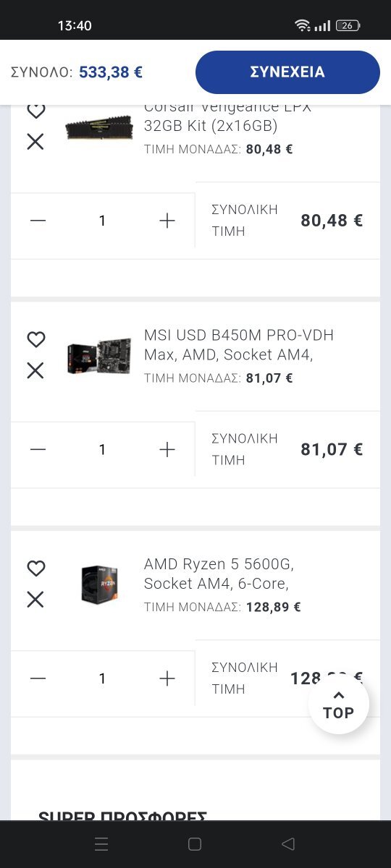The height and width of the screenshot is (868, 391).
Task: Tap Android back navigation triangle
Action: [x=288, y=843]
